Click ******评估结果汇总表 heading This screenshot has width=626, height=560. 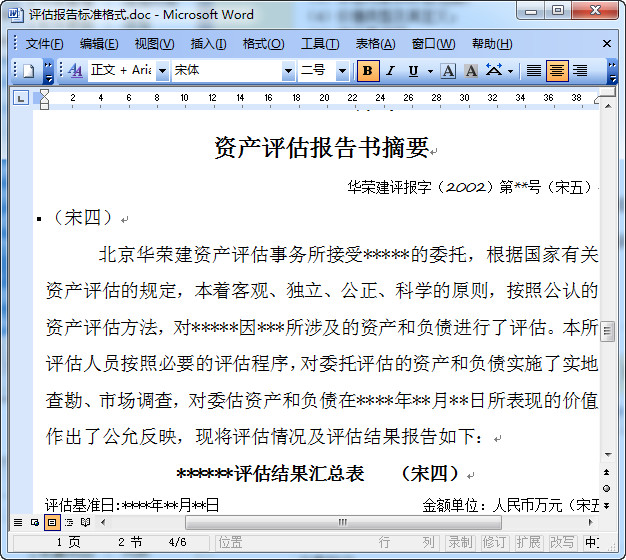coord(270,474)
